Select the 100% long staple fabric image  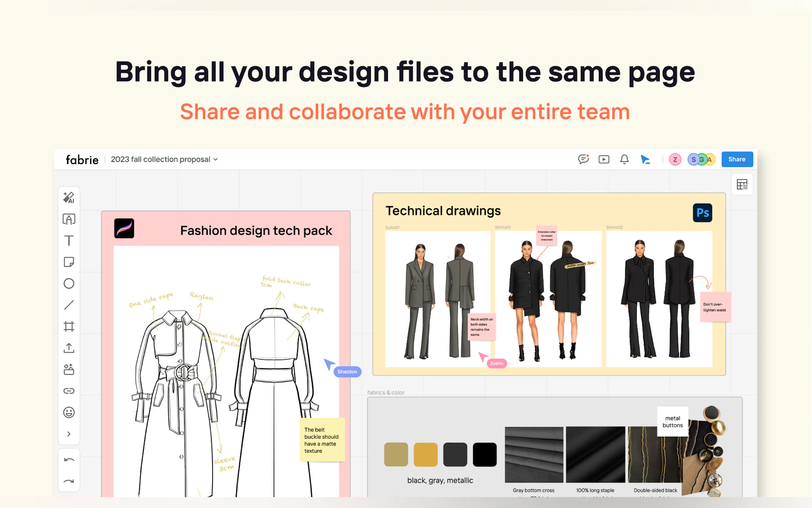point(596,455)
